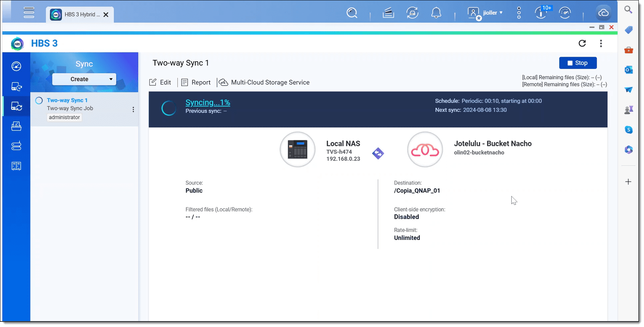
Task: Open Multi-Cloud Storage Service
Action: pos(264,83)
